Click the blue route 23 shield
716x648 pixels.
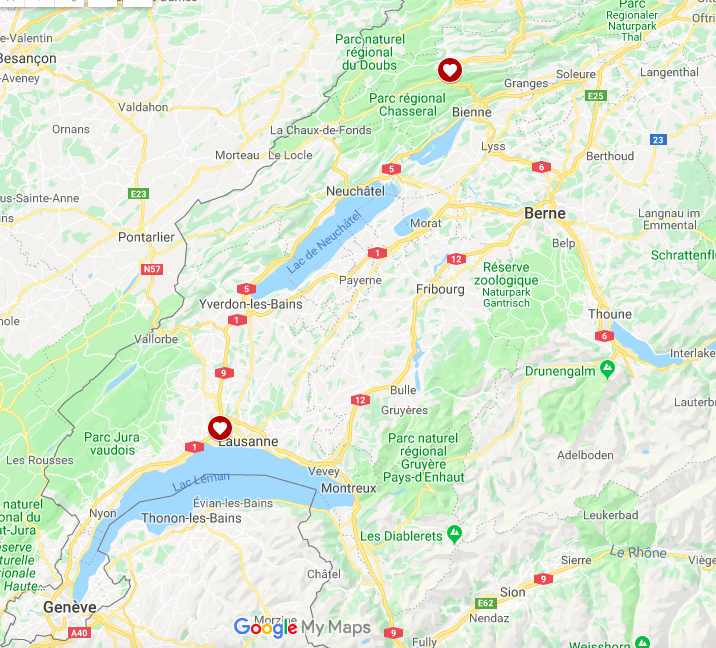point(658,140)
